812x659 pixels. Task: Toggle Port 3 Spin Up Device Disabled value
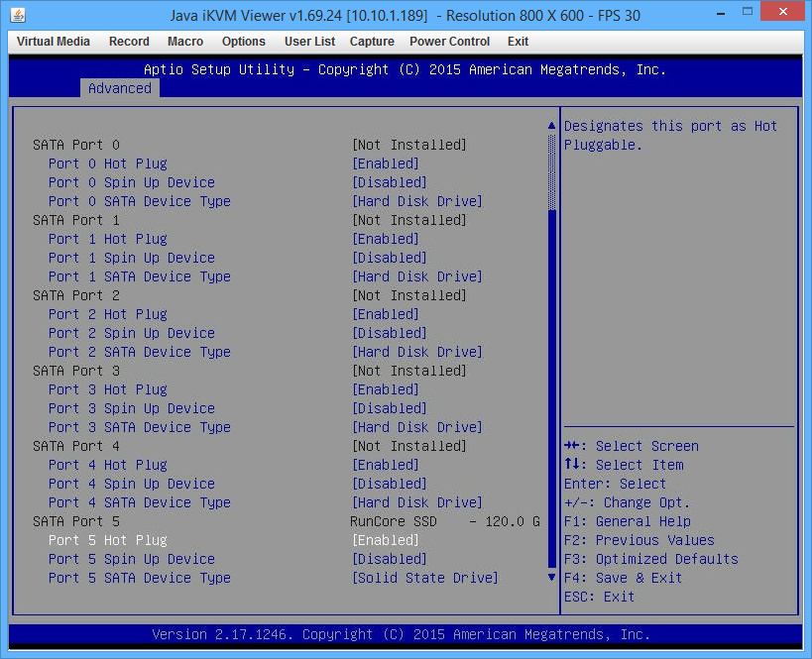[390, 408]
